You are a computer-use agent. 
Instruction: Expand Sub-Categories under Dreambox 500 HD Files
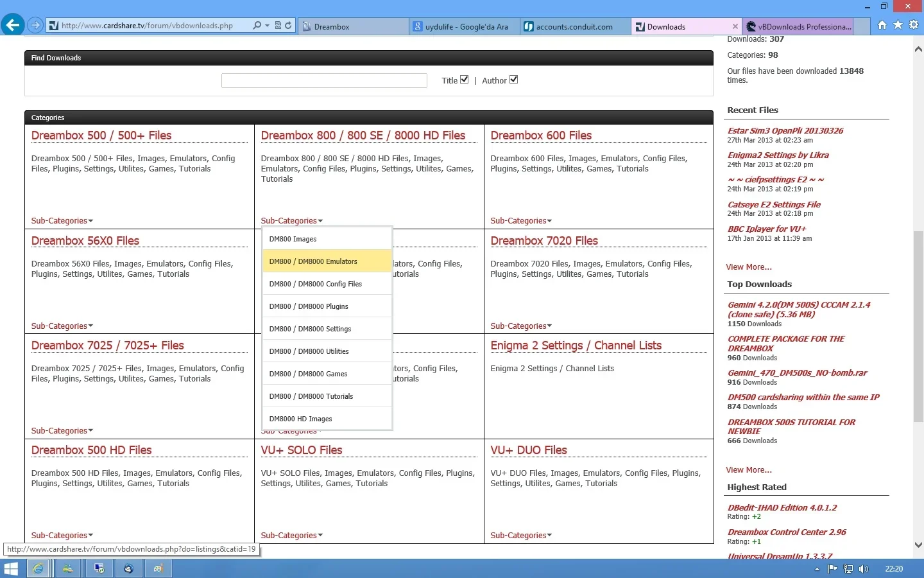point(62,536)
